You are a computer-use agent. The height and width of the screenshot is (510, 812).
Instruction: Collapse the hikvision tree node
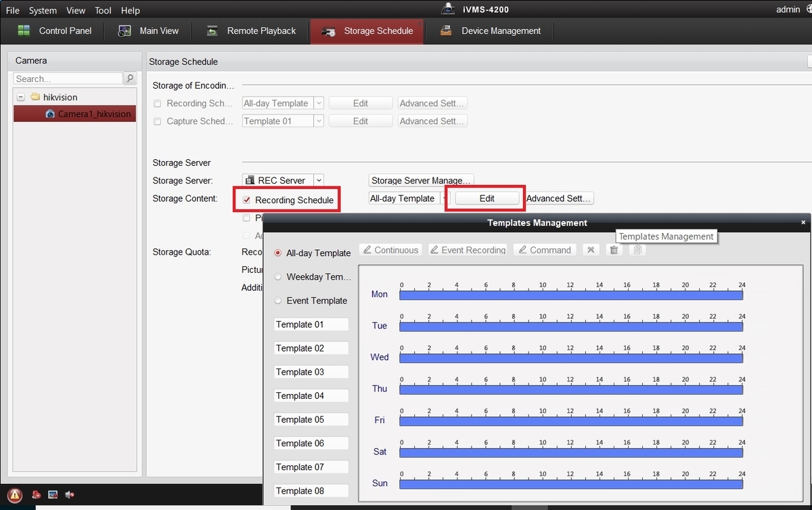pyautogui.click(x=21, y=97)
